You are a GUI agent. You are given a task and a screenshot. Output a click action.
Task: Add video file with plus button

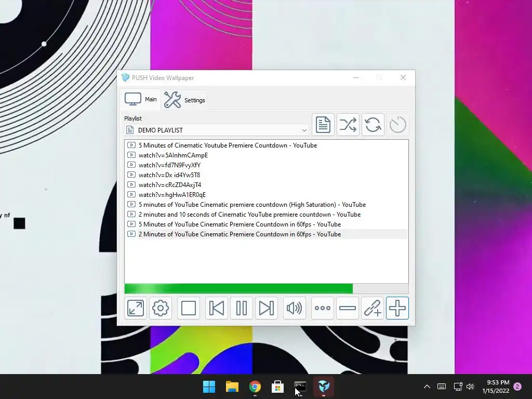[x=397, y=308]
